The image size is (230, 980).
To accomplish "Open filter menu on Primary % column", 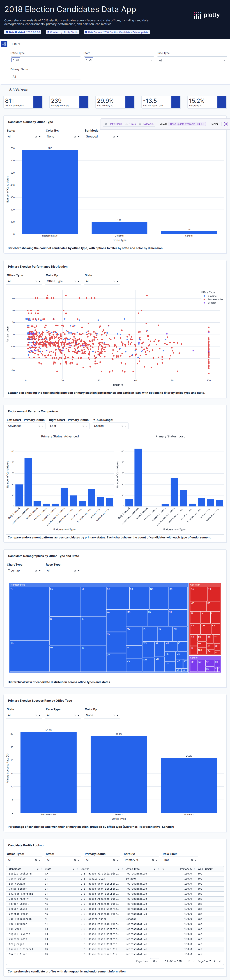I will (x=163, y=869).
